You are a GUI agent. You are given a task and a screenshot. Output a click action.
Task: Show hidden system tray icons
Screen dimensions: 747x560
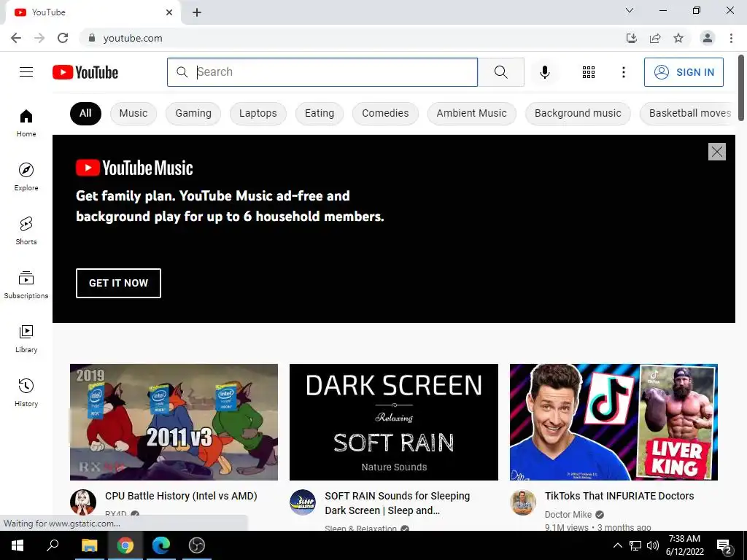point(617,545)
